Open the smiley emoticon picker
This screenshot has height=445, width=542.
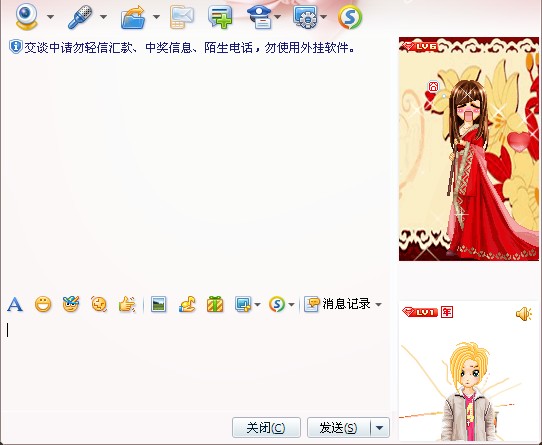(43, 305)
